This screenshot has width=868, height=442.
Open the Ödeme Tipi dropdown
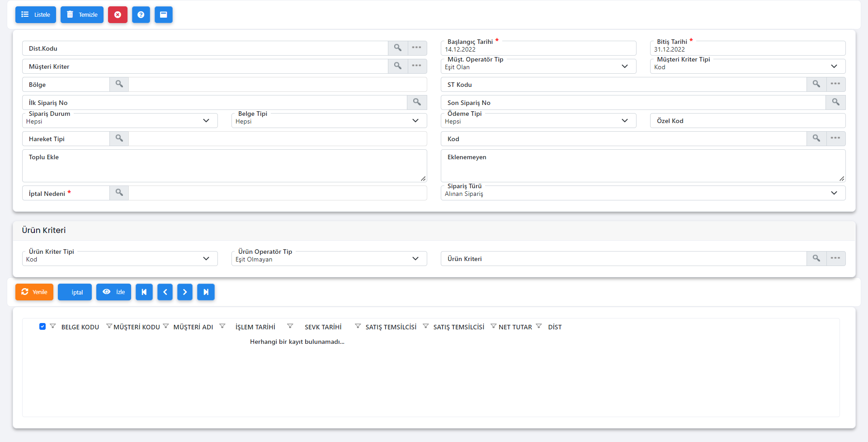coord(538,121)
